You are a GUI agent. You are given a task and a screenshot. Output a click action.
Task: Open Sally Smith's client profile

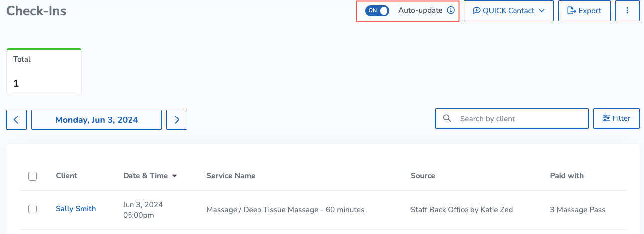pyautogui.click(x=76, y=209)
